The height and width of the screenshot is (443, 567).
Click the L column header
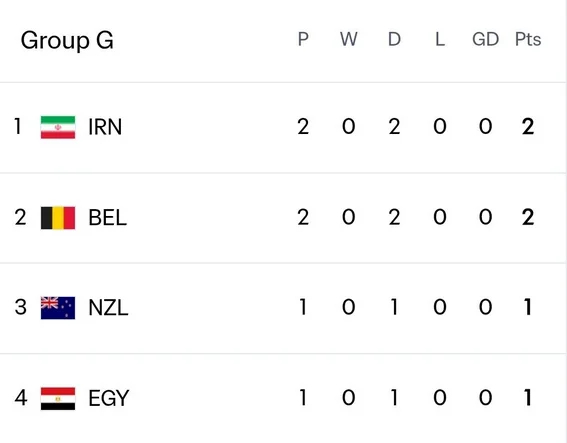tap(440, 39)
